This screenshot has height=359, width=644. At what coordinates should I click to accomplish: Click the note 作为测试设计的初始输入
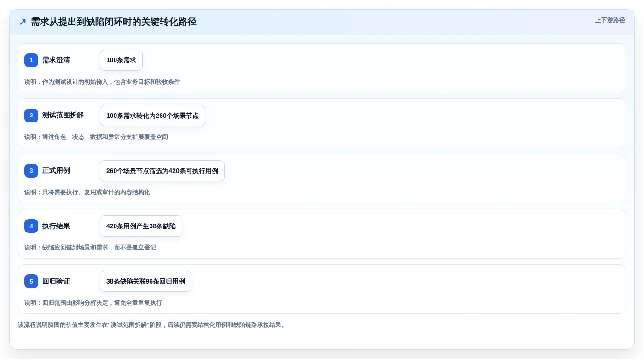[x=75, y=82]
